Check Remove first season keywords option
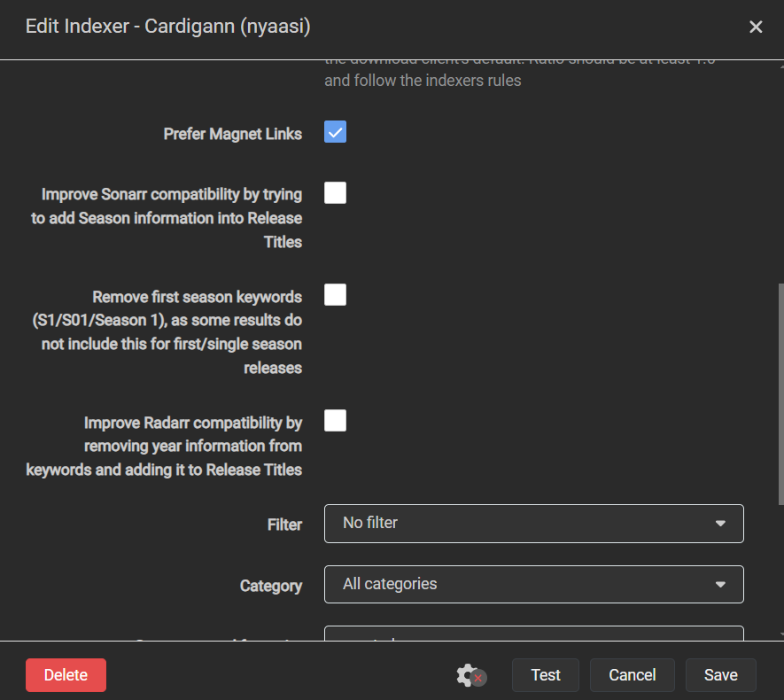The image size is (784, 700). tap(335, 295)
